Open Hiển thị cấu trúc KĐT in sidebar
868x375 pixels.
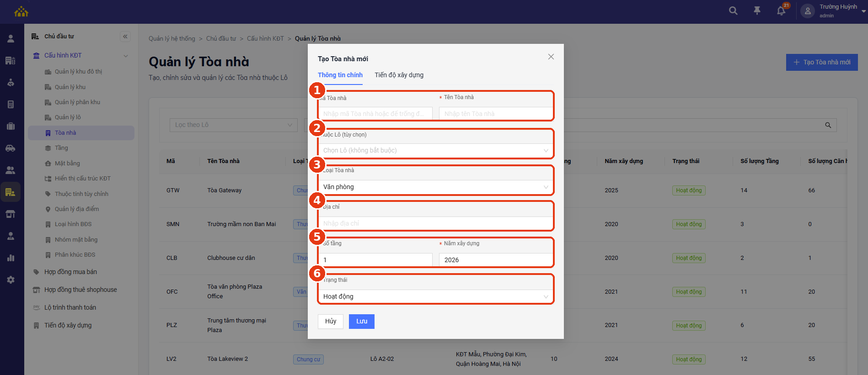[83, 179]
